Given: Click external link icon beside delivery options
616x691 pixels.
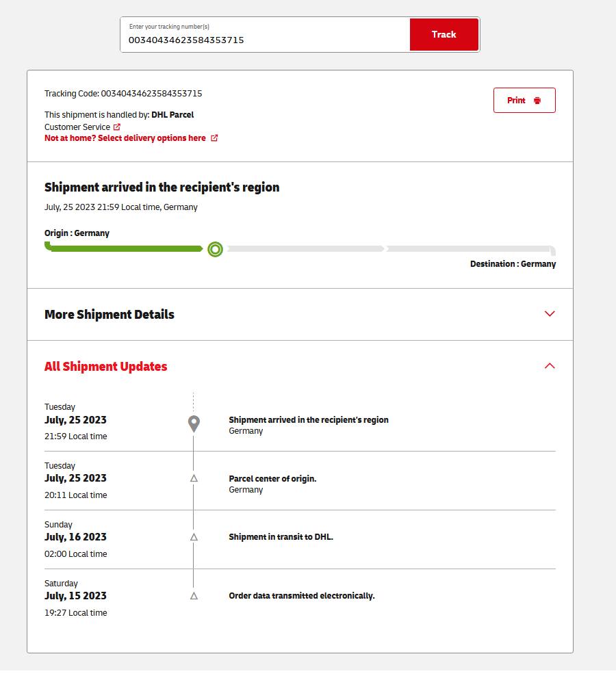Looking at the screenshot, I should (x=214, y=138).
